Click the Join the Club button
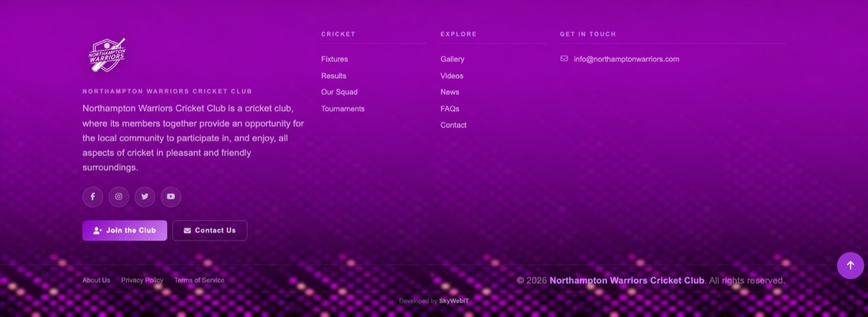This screenshot has width=868, height=317. pos(125,230)
